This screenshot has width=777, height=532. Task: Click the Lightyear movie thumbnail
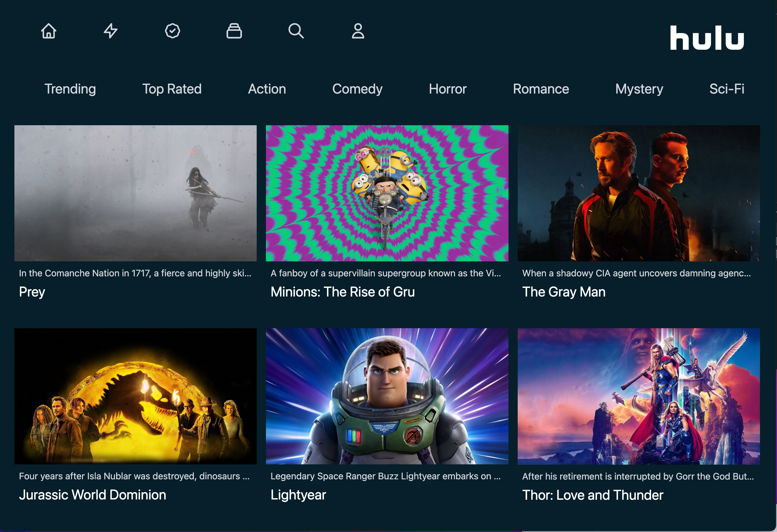point(387,396)
